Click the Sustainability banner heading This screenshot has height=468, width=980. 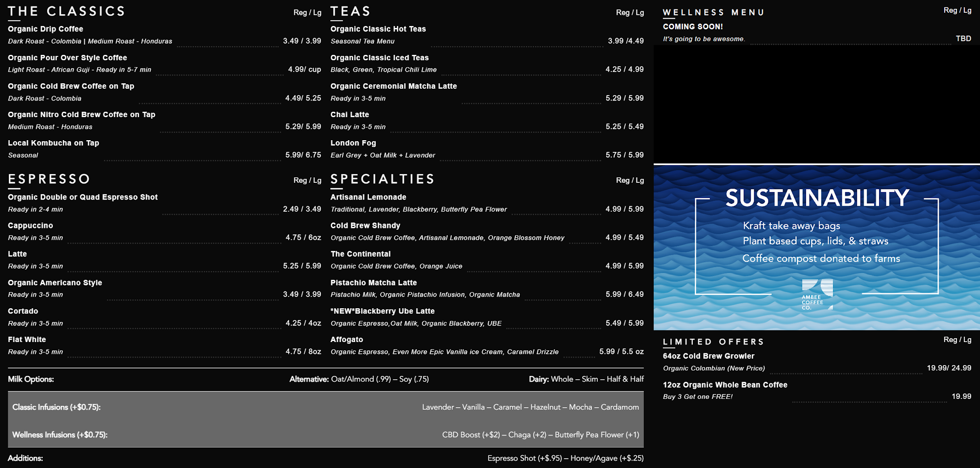817,198
